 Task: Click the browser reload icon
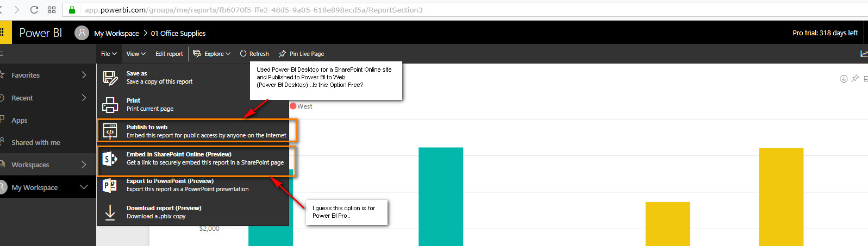[x=34, y=10]
